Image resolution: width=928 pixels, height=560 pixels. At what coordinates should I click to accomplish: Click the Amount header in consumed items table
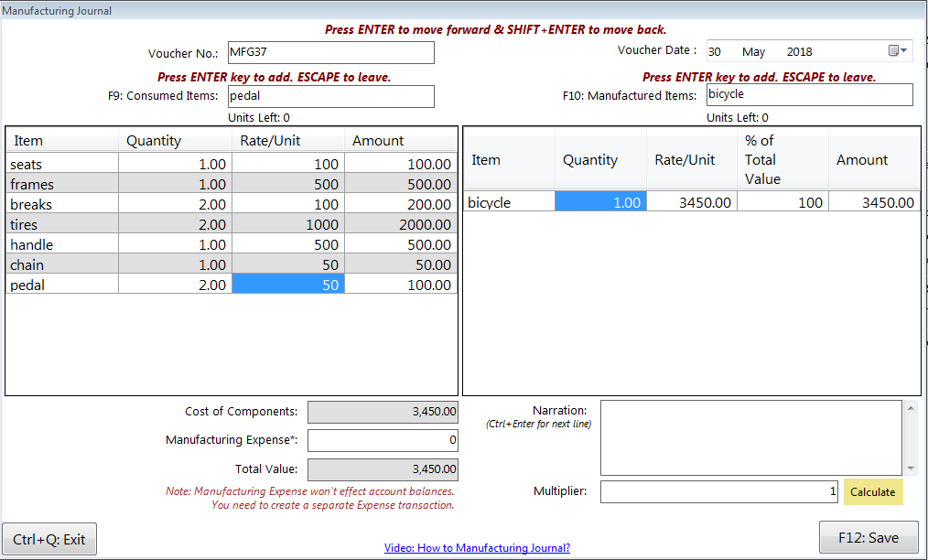tap(401, 141)
